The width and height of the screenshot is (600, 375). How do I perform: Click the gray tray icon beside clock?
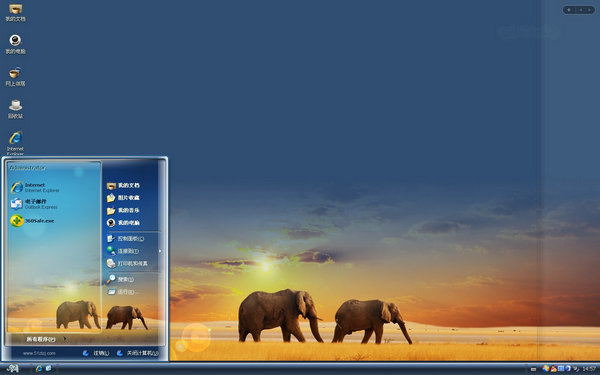pyautogui.click(x=576, y=369)
